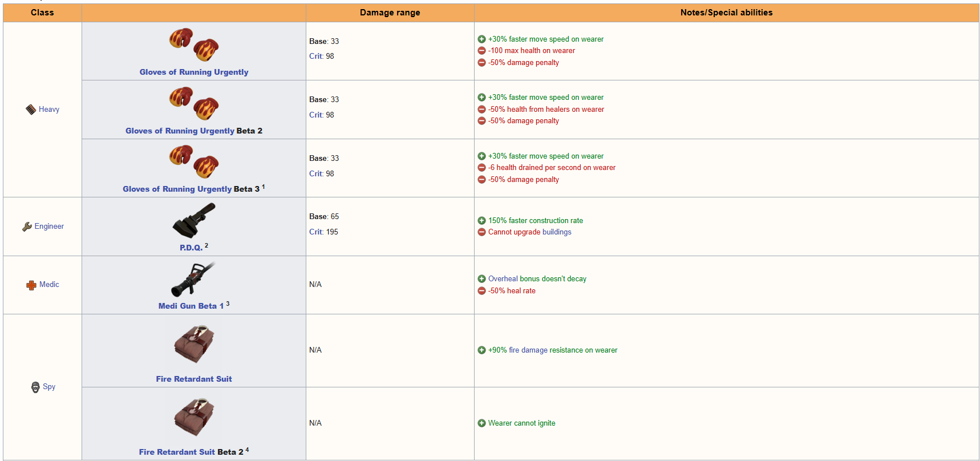This screenshot has width=980, height=461.
Task: Open the Heavy class link
Action: 49,110
